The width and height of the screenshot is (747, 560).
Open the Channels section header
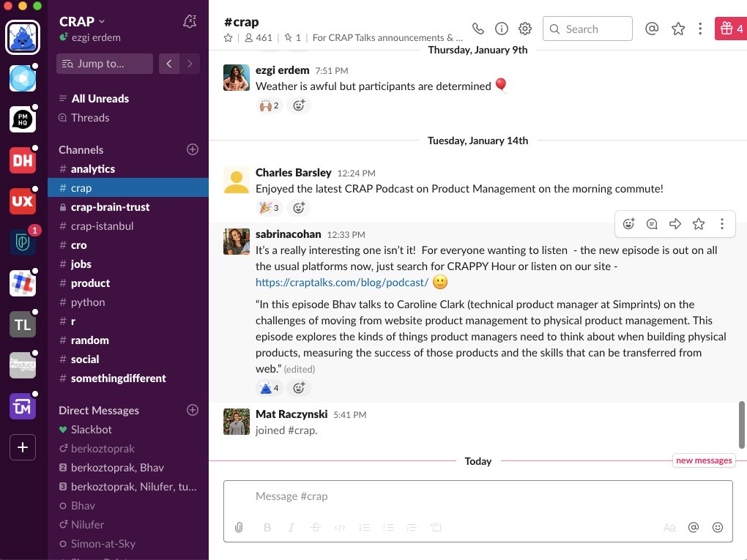pos(81,149)
